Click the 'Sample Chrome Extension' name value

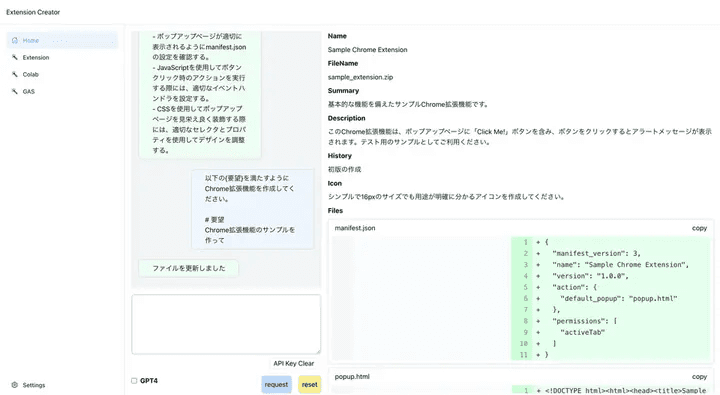coord(367,50)
